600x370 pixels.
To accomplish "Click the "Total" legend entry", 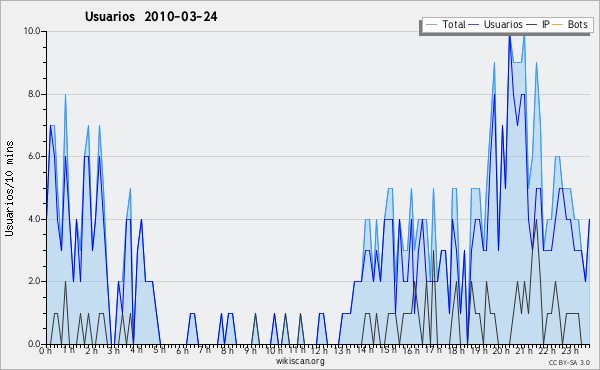I will coord(454,24).
